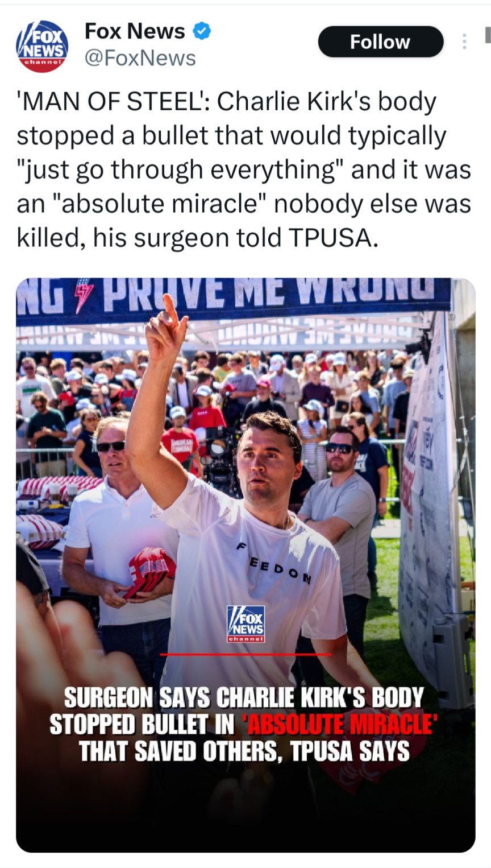The height and width of the screenshot is (868, 491).
Task: Open the three-dot more options menu
Action: click(x=464, y=42)
